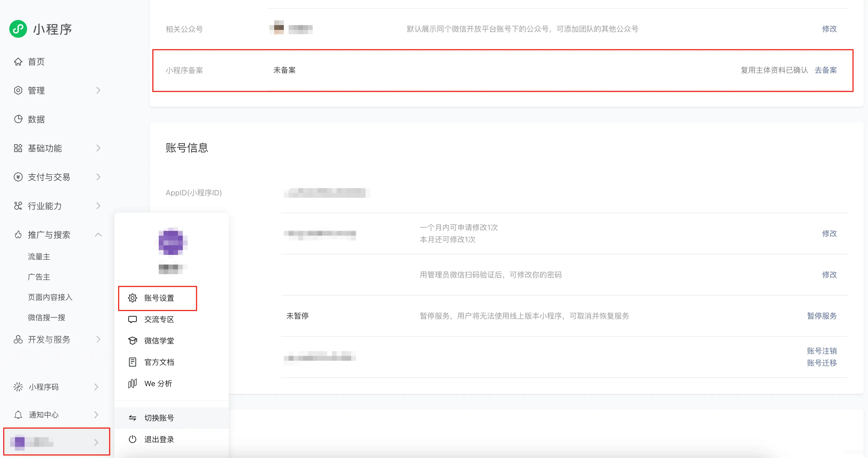This screenshot has height=458, width=868.
Task: Click the swap arrows icon for 切换账号
Action: [133, 418]
